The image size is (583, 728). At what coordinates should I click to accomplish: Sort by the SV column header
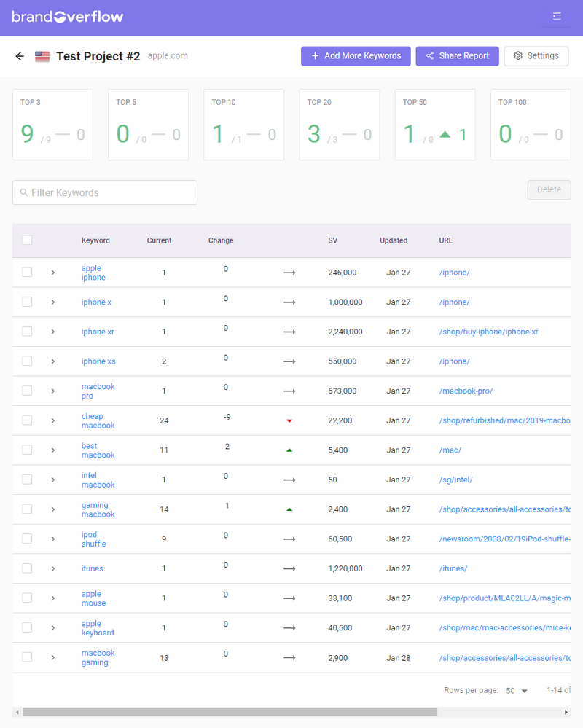click(332, 240)
